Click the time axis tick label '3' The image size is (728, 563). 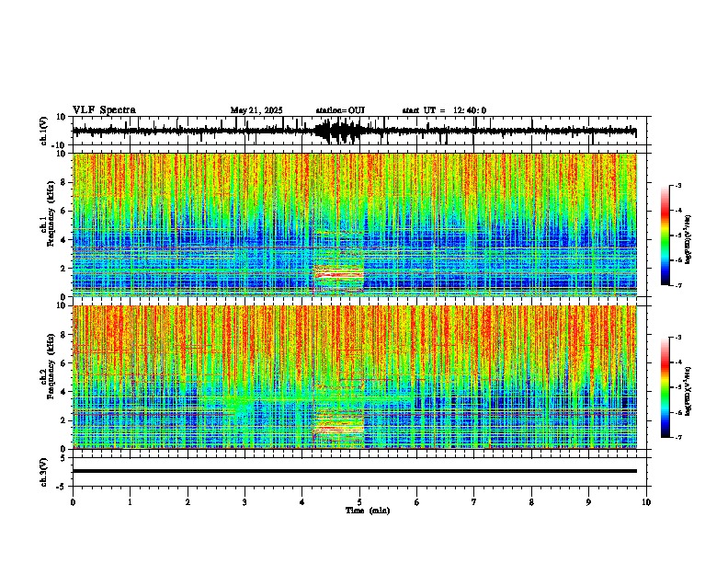[245, 502]
